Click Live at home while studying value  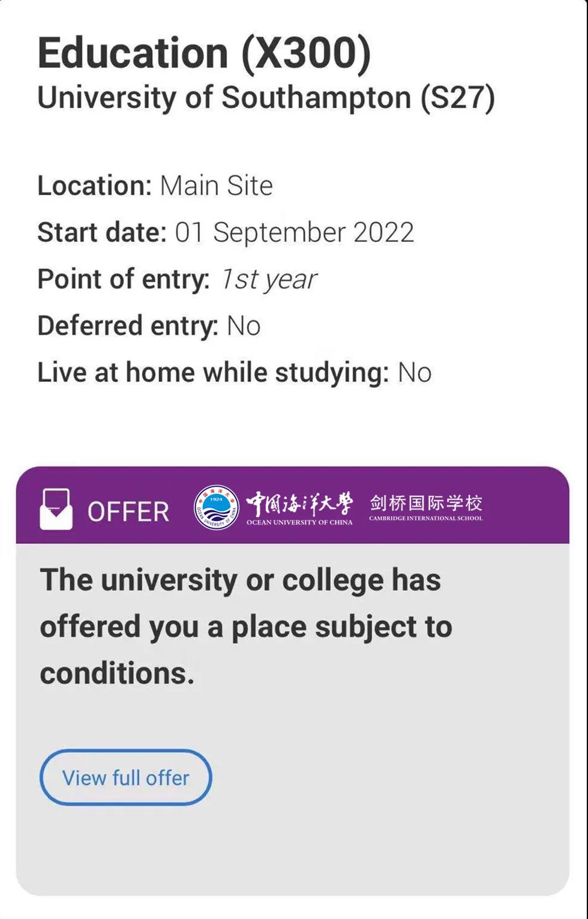(415, 373)
